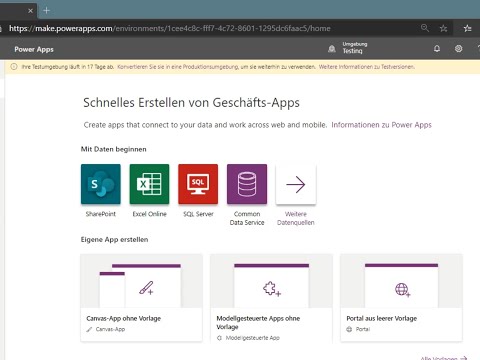Click the puzzle icon on Modellgesteuerte card
Screen dimensions: 480x360
pyautogui.click(x=272, y=289)
